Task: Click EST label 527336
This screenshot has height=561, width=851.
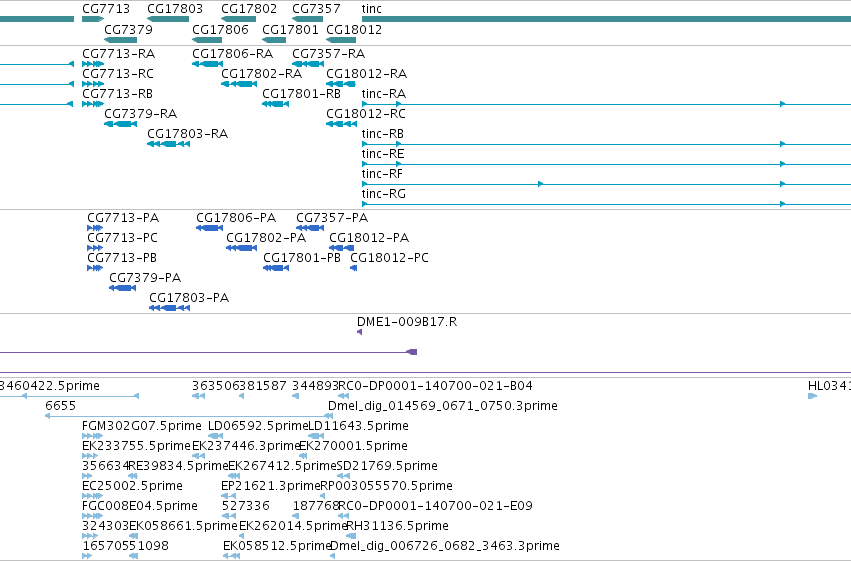Action: pos(245,506)
